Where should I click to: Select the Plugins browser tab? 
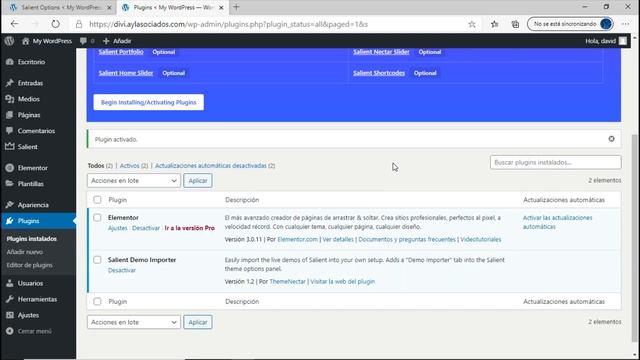coord(171,7)
